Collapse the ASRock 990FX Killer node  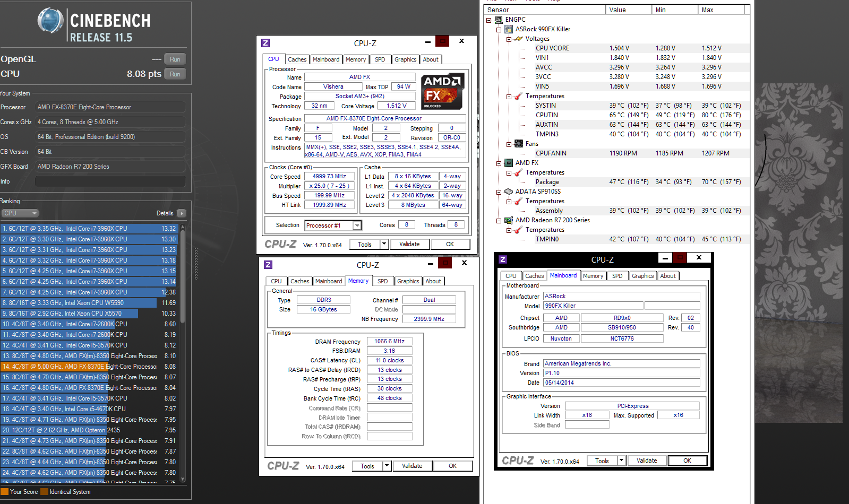click(x=499, y=30)
